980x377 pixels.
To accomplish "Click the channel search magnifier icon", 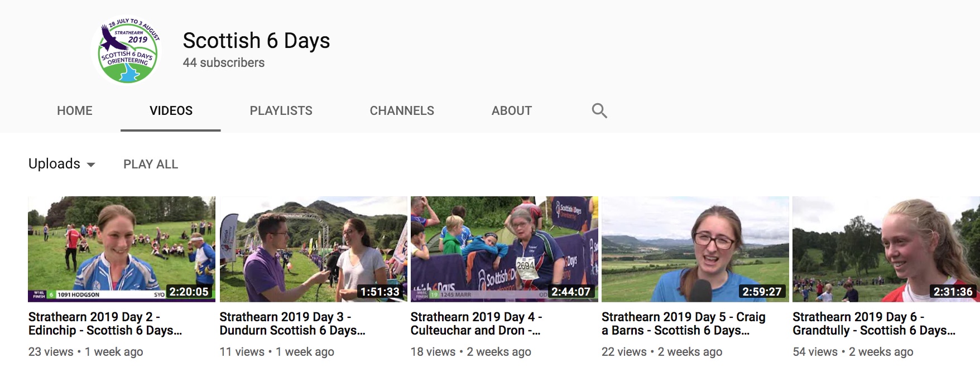I will click(x=599, y=110).
